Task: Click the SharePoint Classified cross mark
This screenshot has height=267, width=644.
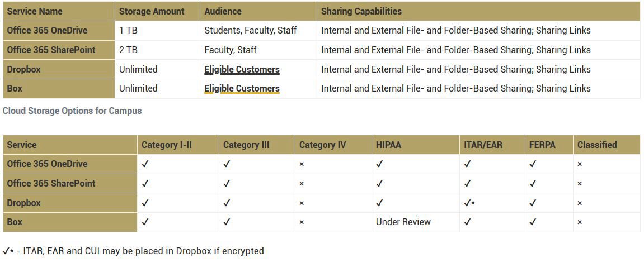Action: tap(580, 184)
